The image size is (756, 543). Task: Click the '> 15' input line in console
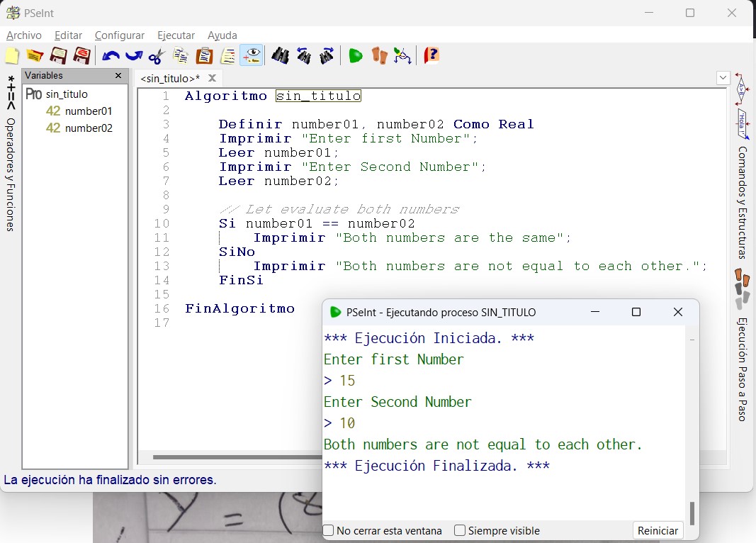point(339,381)
